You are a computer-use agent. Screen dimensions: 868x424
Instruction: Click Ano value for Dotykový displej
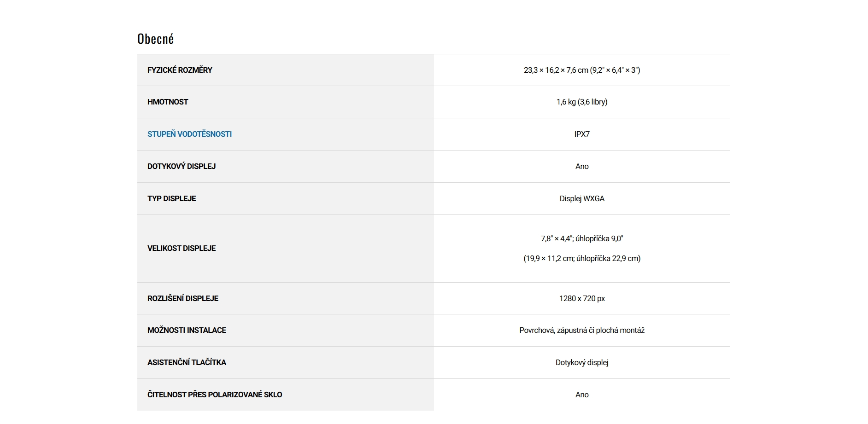(x=581, y=166)
